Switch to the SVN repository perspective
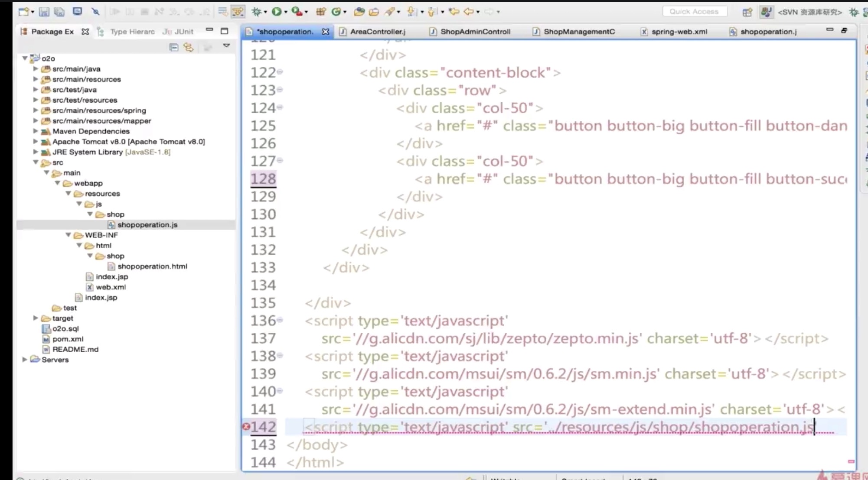Screen dimensions: 868x480 (x=809, y=12)
